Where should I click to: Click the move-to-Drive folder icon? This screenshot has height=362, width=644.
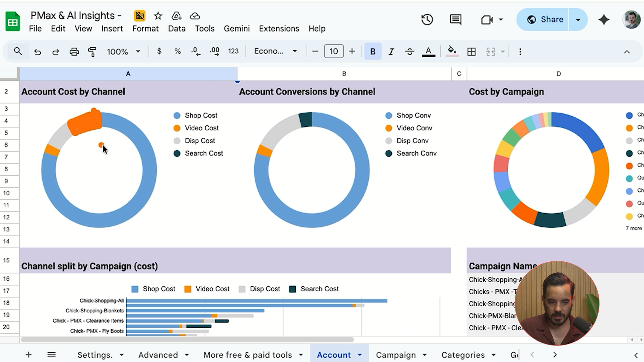176,16
